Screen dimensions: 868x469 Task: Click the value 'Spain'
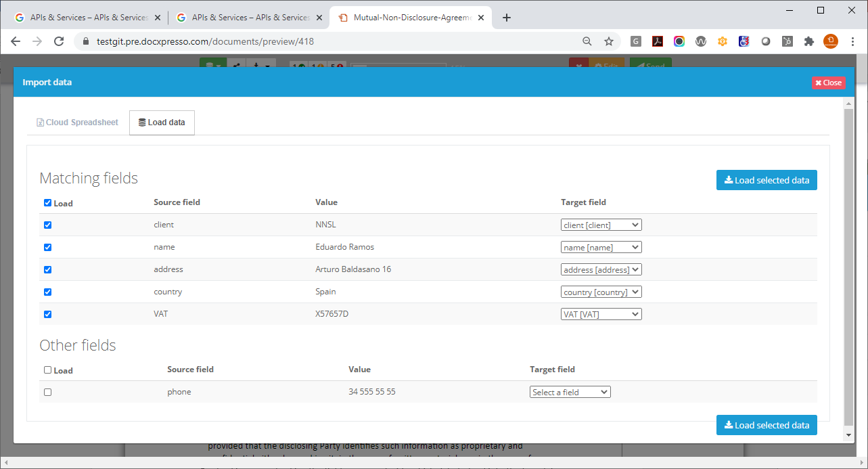coord(325,292)
